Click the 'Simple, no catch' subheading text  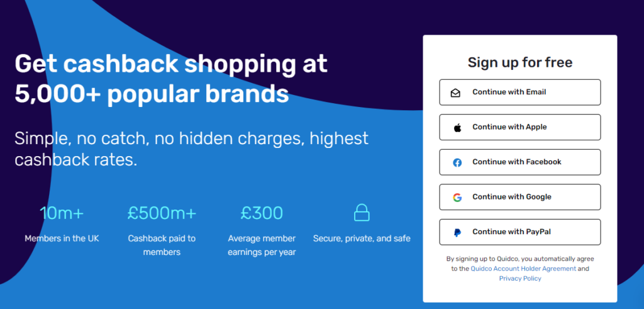(191, 149)
